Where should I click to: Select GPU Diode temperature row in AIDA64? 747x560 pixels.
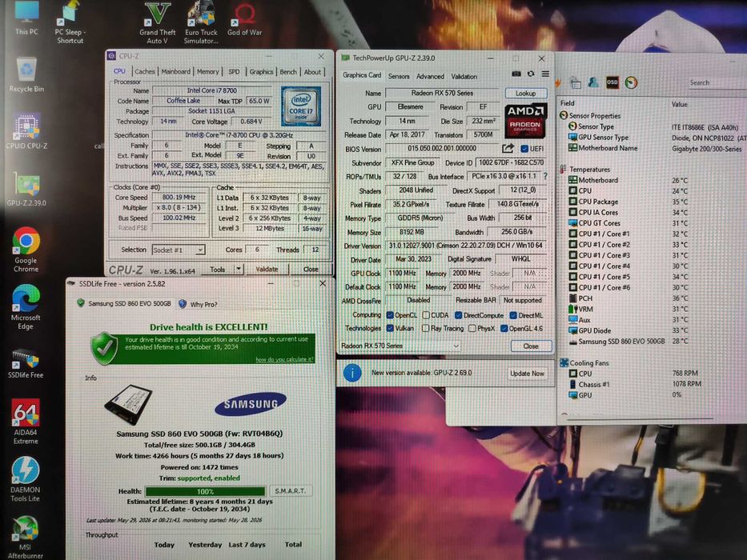click(629, 330)
